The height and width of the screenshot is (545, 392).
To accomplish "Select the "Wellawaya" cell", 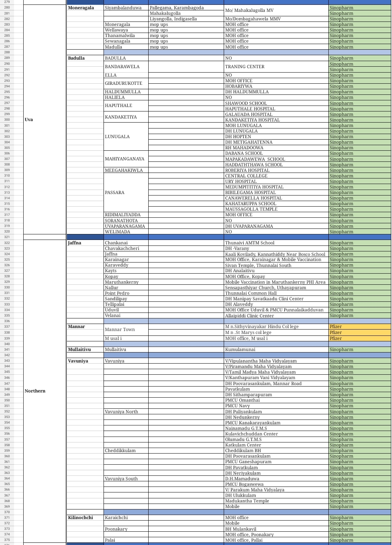I will tap(126, 30).
